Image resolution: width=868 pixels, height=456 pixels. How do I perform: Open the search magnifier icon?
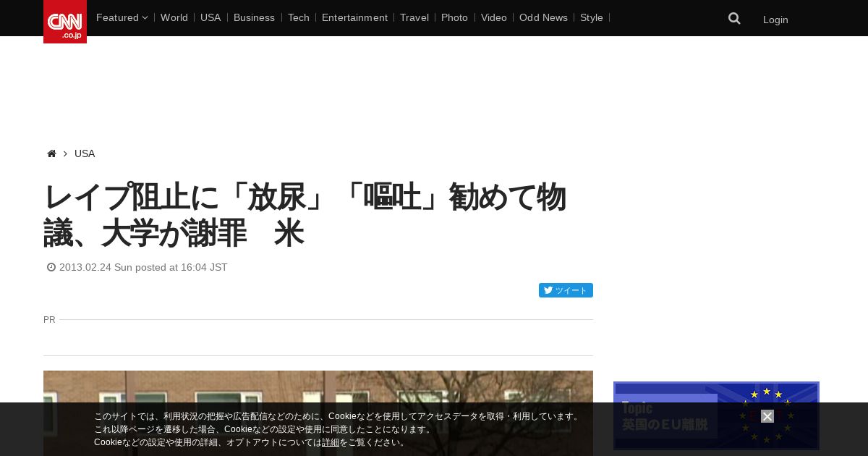tap(734, 19)
